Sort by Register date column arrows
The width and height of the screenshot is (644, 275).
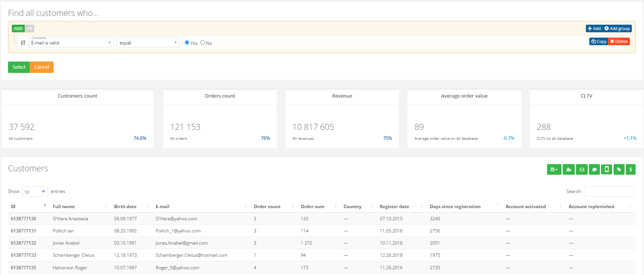coord(422,206)
